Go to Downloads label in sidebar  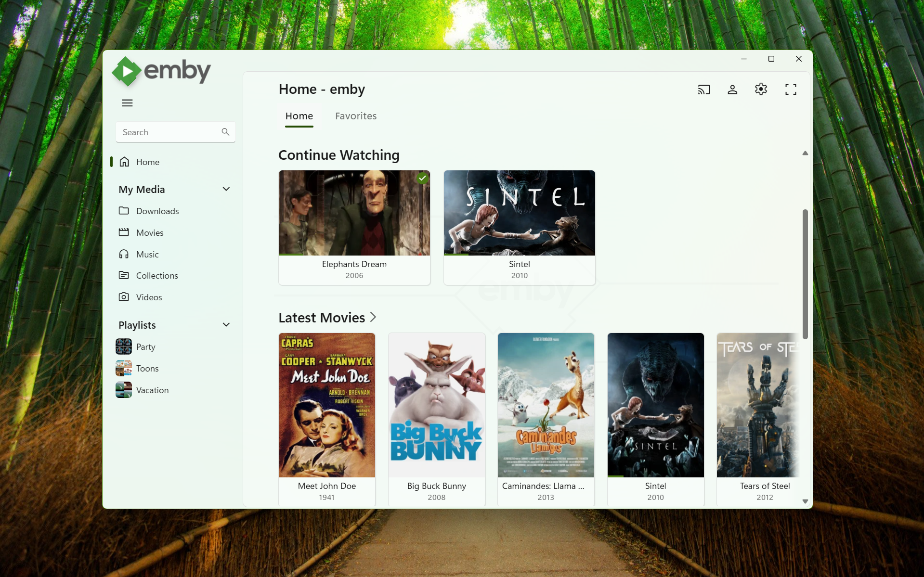[x=157, y=211]
